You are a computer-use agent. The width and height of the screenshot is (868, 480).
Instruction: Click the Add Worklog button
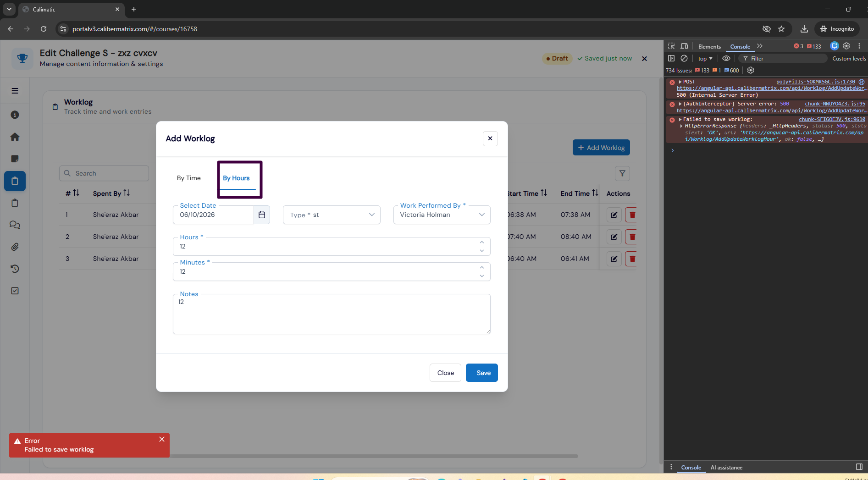click(x=601, y=148)
